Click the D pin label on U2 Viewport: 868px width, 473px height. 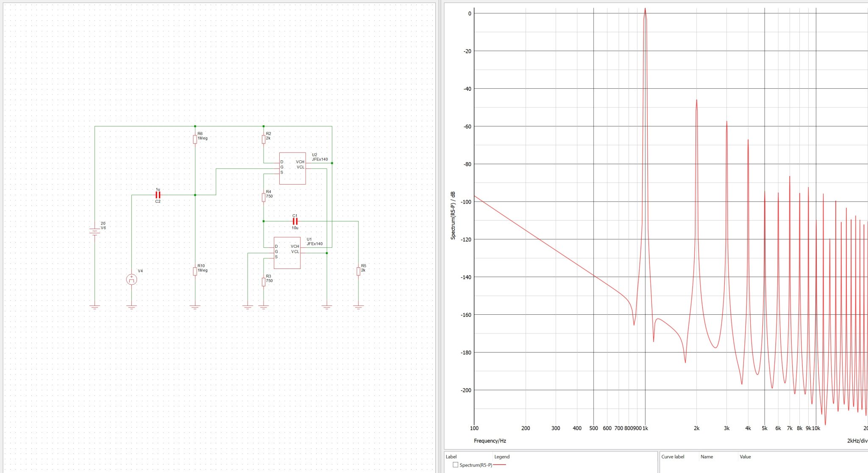pyautogui.click(x=282, y=162)
